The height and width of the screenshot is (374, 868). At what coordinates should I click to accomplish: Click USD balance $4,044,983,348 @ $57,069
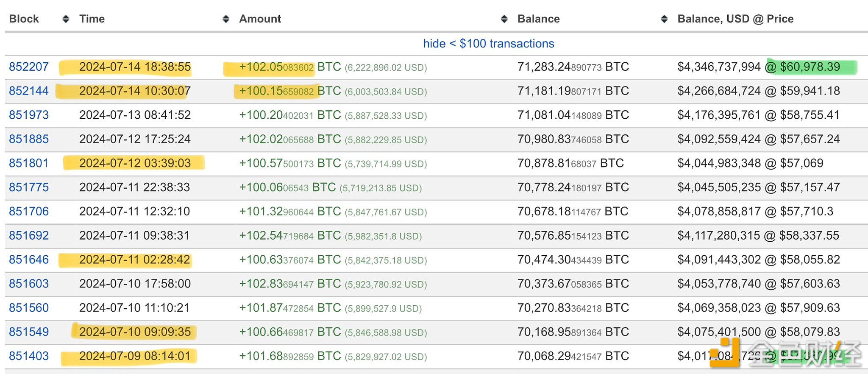[x=750, y=163]
